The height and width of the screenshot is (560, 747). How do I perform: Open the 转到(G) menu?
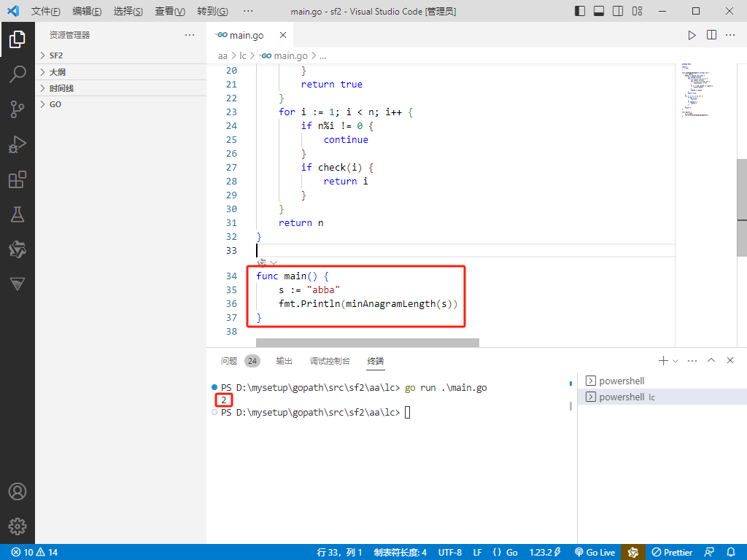coord(212,11)
